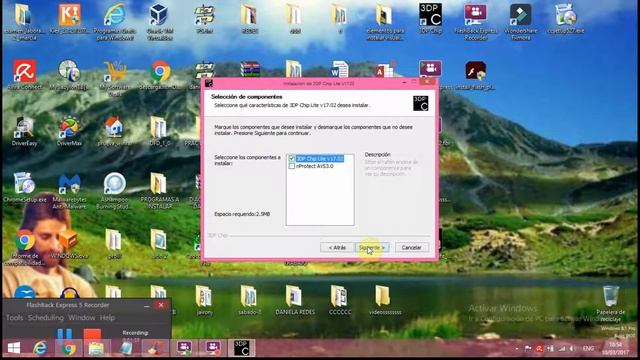
Task: Open ChromeSetup.exe on the desktop
Action: click(x=24, y=187)
